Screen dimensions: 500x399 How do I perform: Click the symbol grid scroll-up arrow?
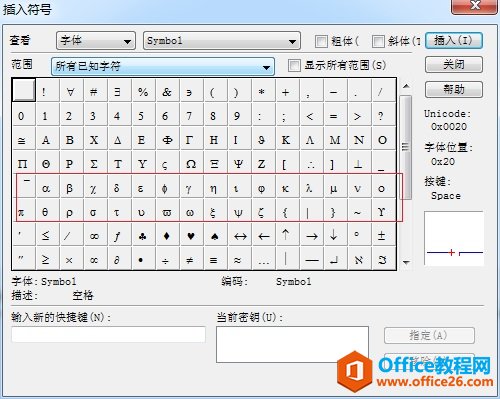(406, 86)
